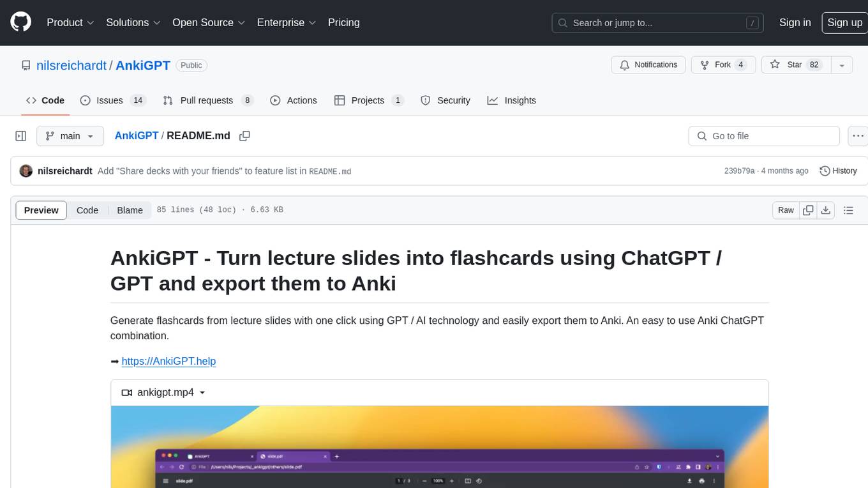Switch to the Insights tab

click(x=512, y=100)
